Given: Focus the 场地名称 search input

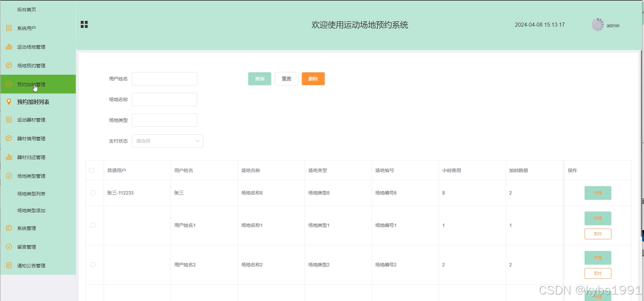Looking at the screenshot, I should click(165, 99).
